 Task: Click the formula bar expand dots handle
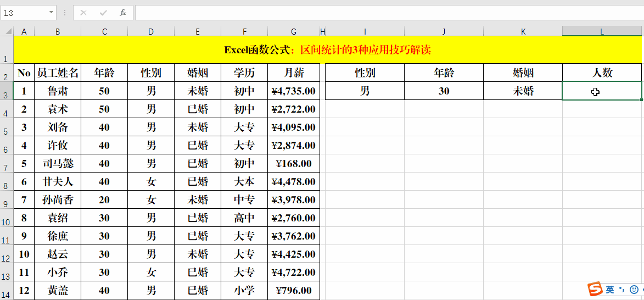point(64,13)
